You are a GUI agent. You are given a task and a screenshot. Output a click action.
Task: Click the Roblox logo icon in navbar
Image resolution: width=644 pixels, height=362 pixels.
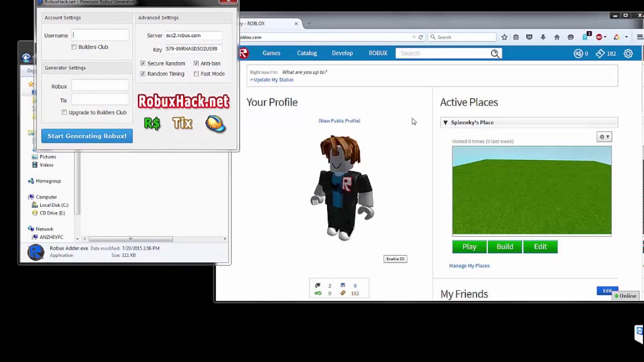point(244,53)
